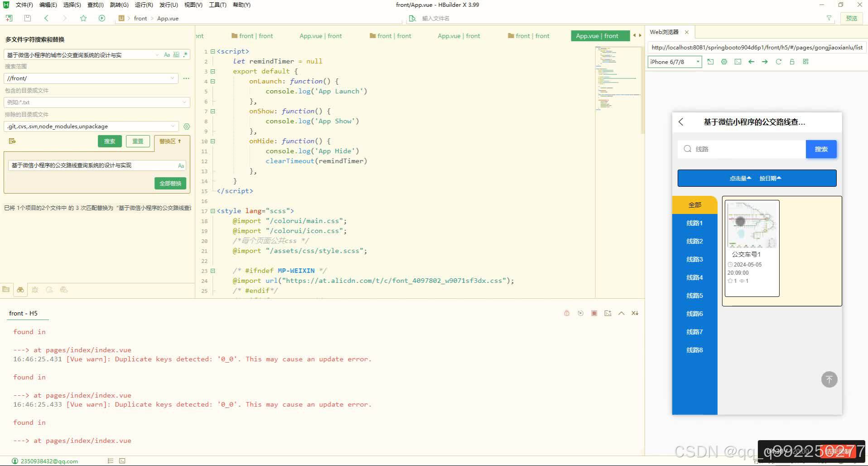Close the Web浏览器 tab
Screen dimensions: 868x466
point(687,32)
